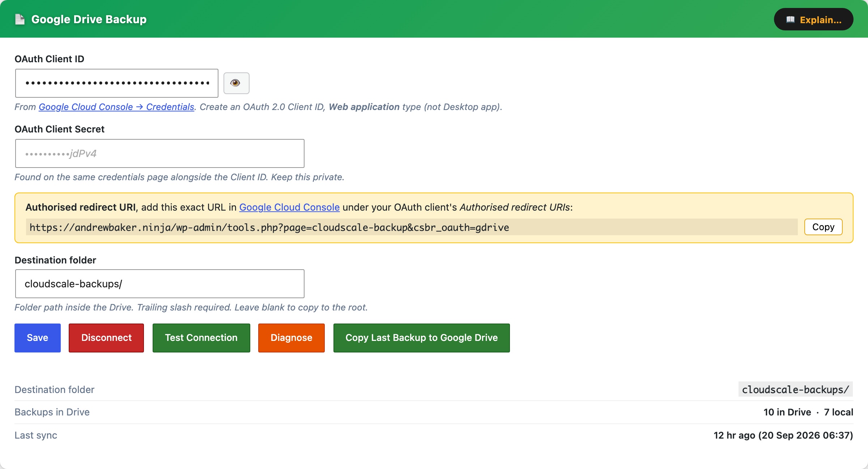868x469 pixels.
Task: Open the Explain help button
Action: point(813,20)
